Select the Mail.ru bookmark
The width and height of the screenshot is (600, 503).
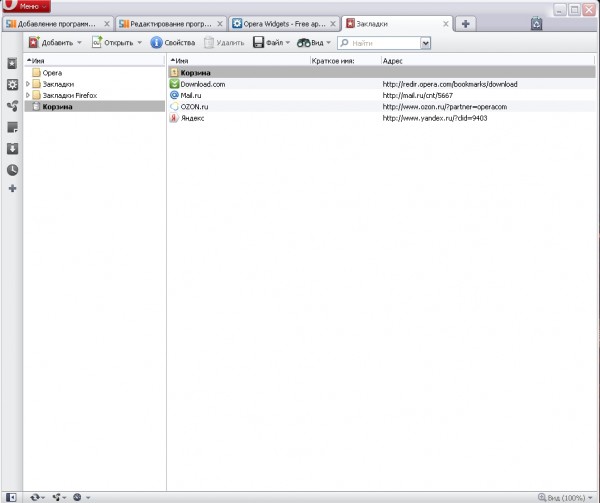pos(191,95)
